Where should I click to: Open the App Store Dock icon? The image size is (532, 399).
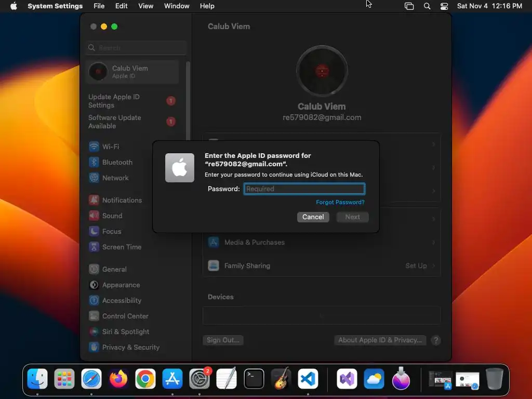(172, 379)
